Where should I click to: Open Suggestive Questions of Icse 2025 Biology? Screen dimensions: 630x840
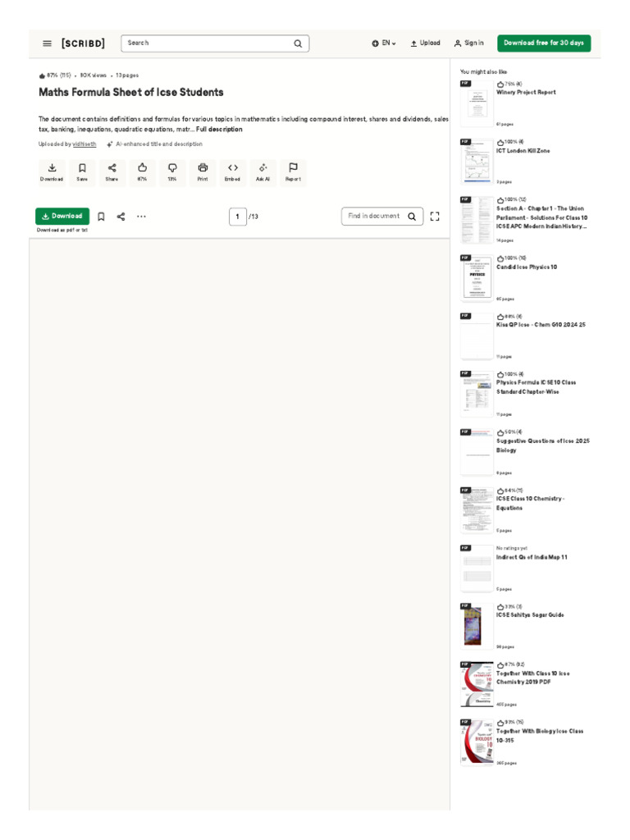[x=543, y=445]
